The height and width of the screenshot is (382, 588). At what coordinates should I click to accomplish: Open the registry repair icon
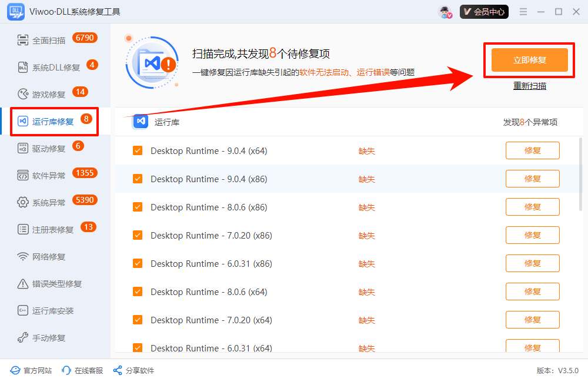pos(23,230)
